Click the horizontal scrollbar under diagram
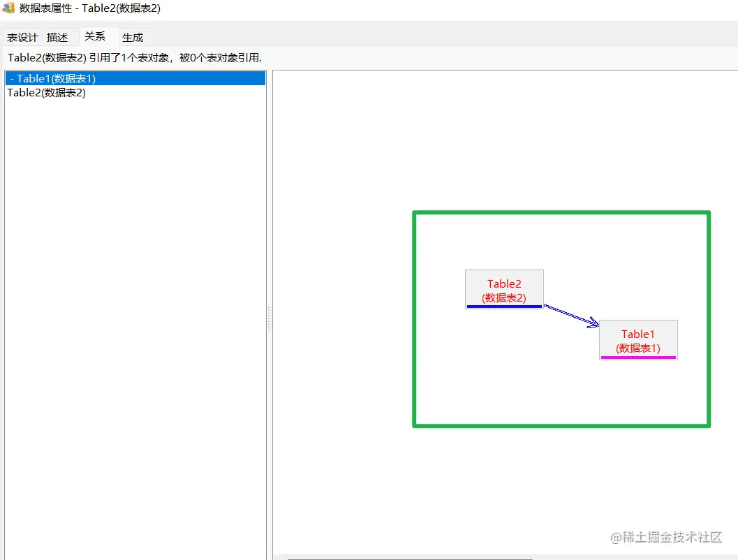The width and height of the screenshot is (738, 560). coord(410,559)
